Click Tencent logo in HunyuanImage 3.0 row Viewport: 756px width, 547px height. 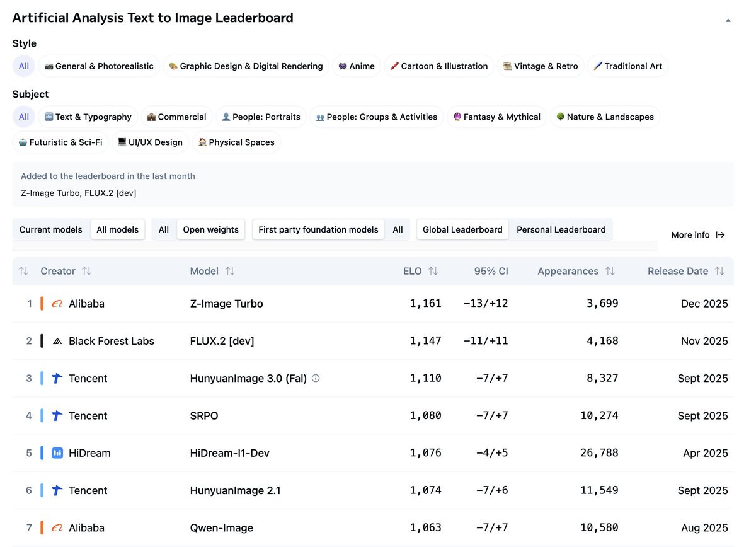click(x=57, y=378)
